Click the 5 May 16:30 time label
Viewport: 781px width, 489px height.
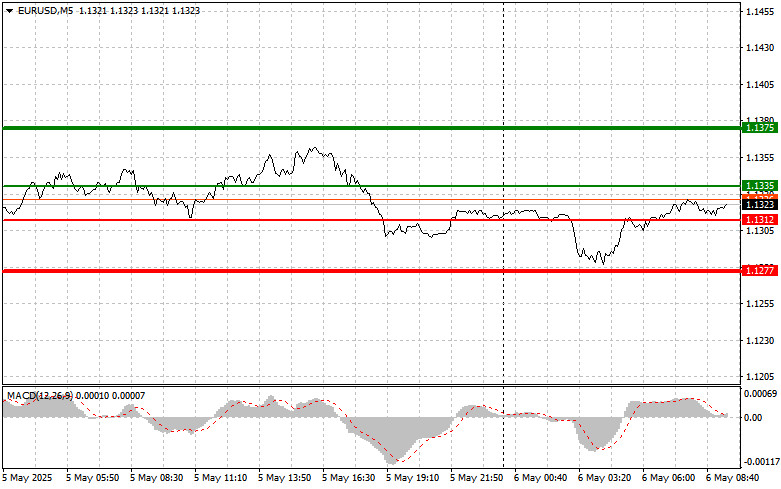point(349,478)
